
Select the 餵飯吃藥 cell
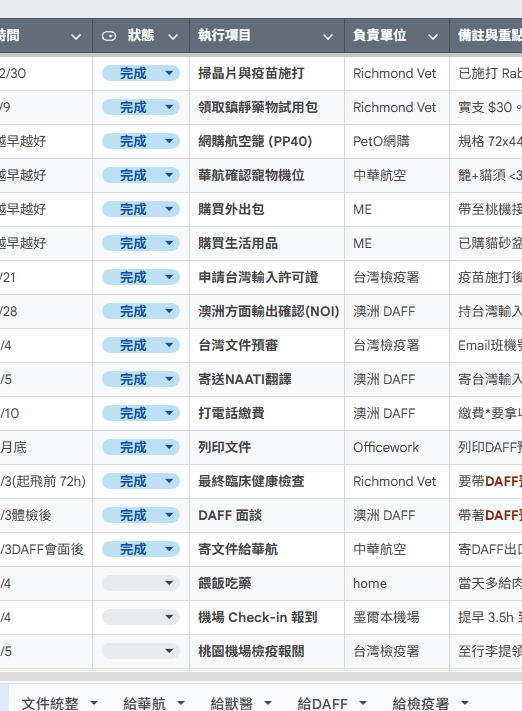coord(267,584)
